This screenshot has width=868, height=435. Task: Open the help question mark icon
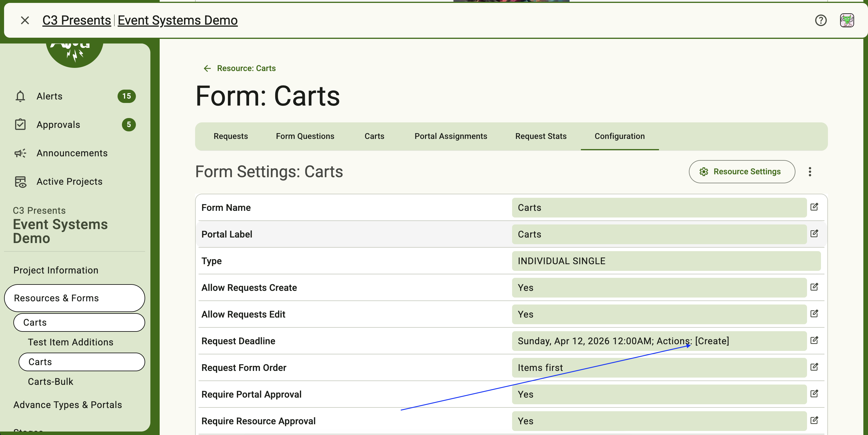pyautogui.click(x=820, y=21)
